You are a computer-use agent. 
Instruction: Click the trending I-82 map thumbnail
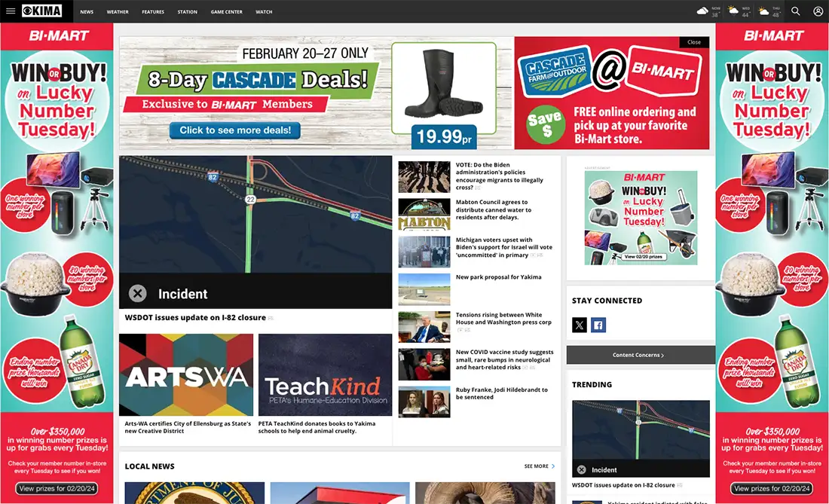tap(641, 438)
